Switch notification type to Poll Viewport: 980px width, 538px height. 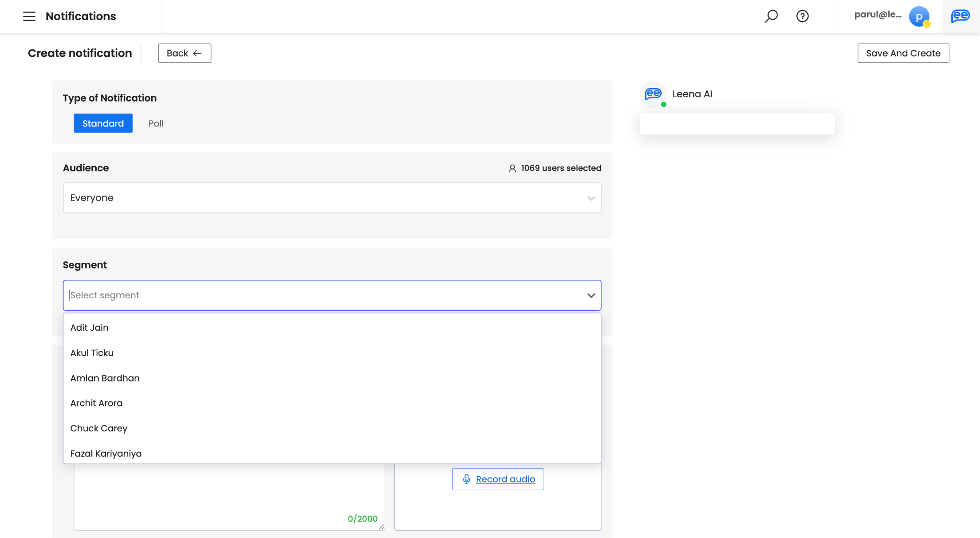(x=156, y=123)
